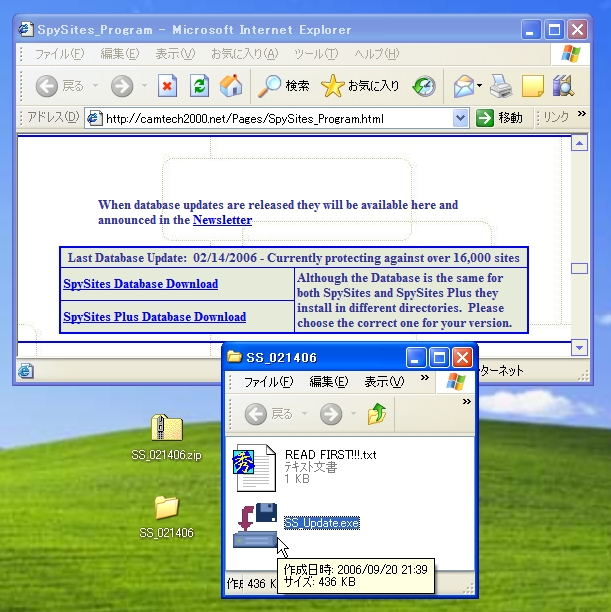
Task: Print the page with the printer icon
Action: tap(501, 86)
